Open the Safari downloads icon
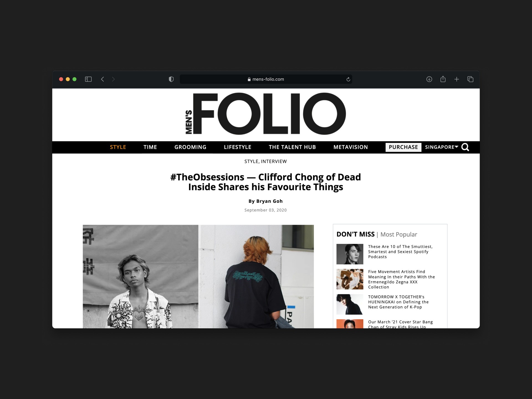The height and width of the screenshot is (399, 532). tap(429, 79)
